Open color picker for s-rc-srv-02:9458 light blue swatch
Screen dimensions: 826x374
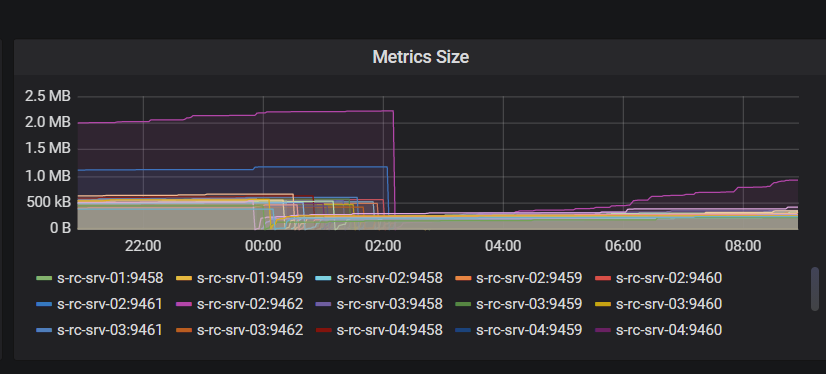click(323, 278)
